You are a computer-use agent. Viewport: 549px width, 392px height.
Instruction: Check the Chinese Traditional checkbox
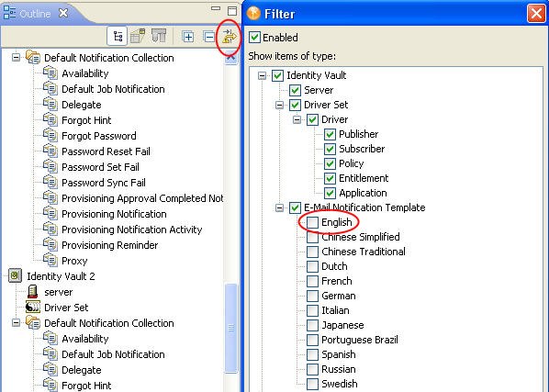(313, 252)
